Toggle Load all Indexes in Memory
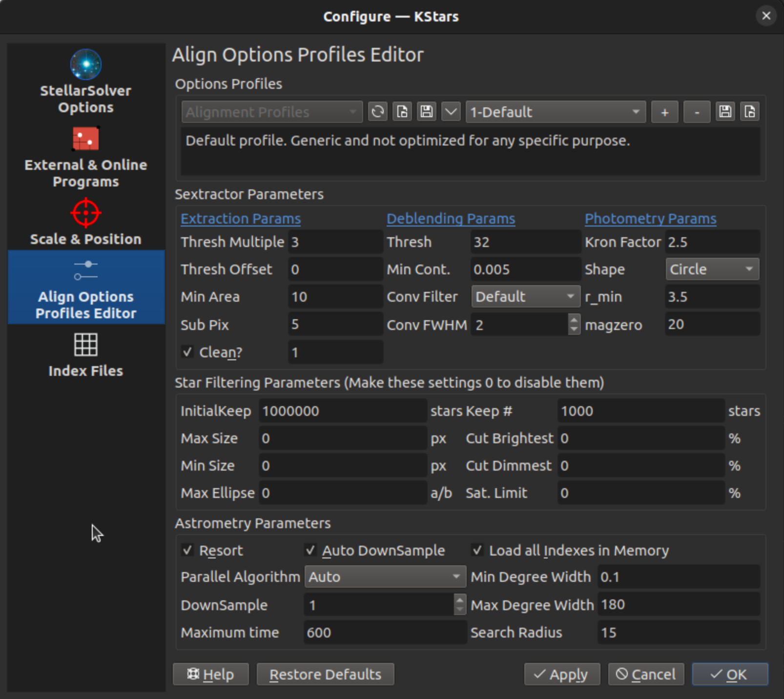Image resolution: width=784 pixels, height=699 pixels. click(477, 550)
